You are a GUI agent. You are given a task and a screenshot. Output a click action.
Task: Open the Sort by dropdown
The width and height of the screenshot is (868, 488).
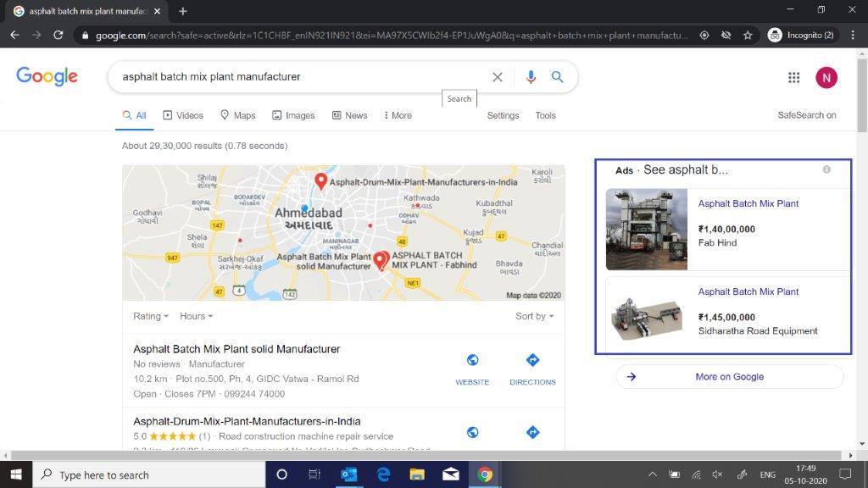534,316
